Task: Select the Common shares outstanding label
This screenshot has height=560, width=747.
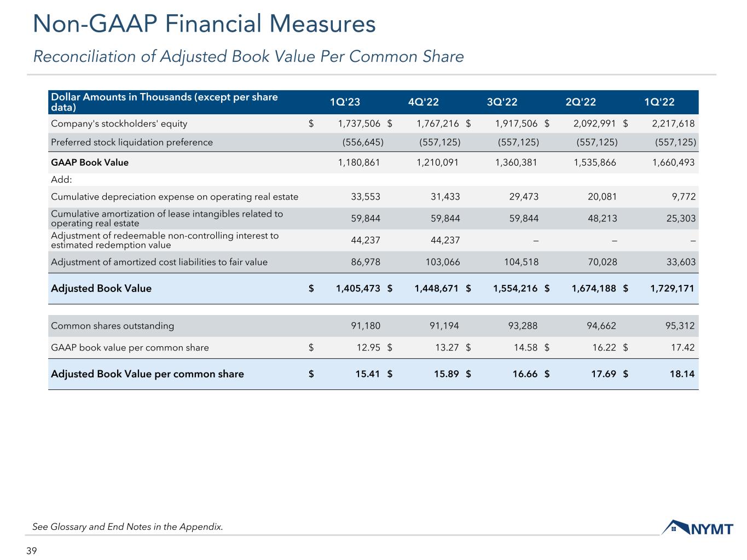Action: click(x=112, y=326)
